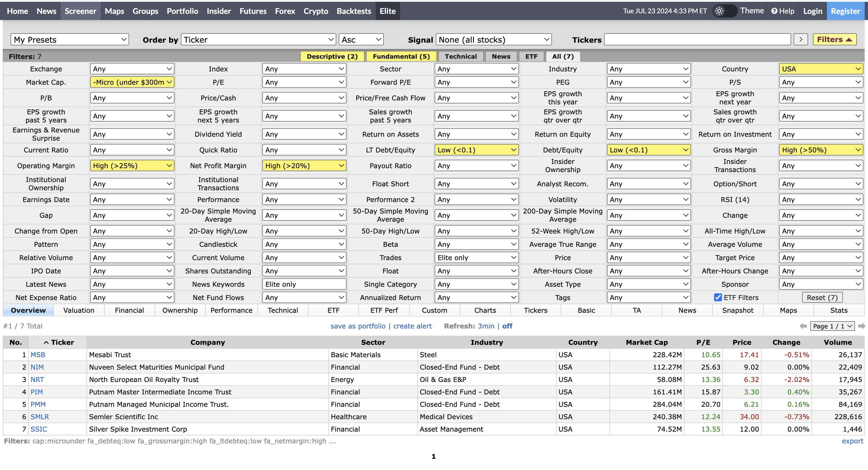
Task: Sort by Volume column header
Action: click(838, 342)
